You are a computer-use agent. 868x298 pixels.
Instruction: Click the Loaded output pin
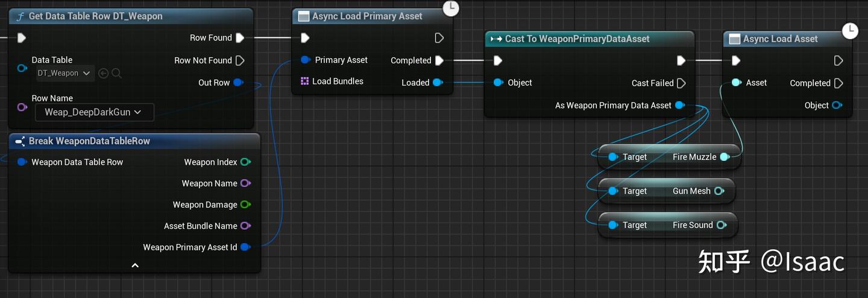point(438,83)
